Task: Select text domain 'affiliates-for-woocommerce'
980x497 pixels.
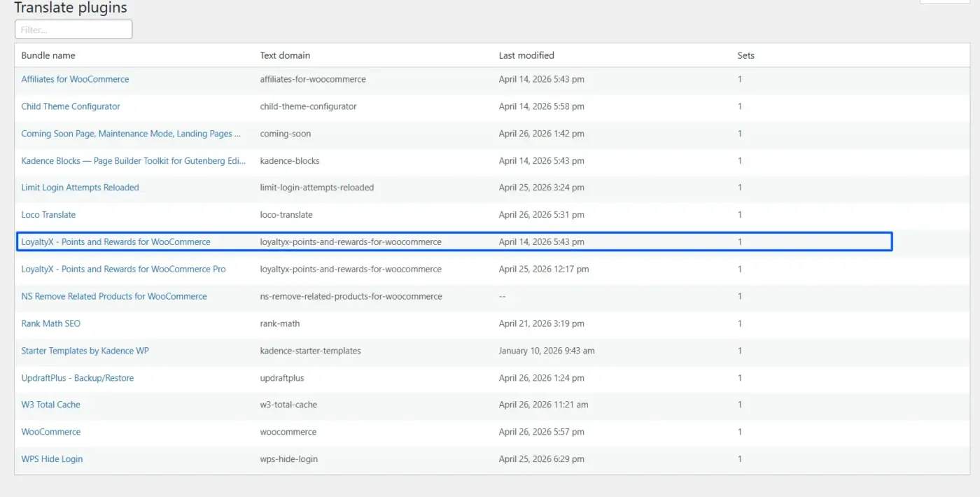Action: coord(313,79)
